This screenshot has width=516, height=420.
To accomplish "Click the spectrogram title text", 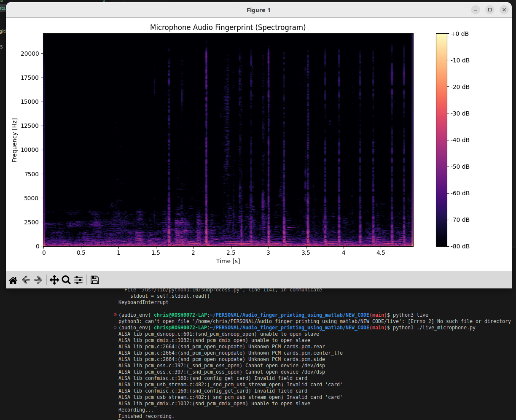I will point(228,27).
